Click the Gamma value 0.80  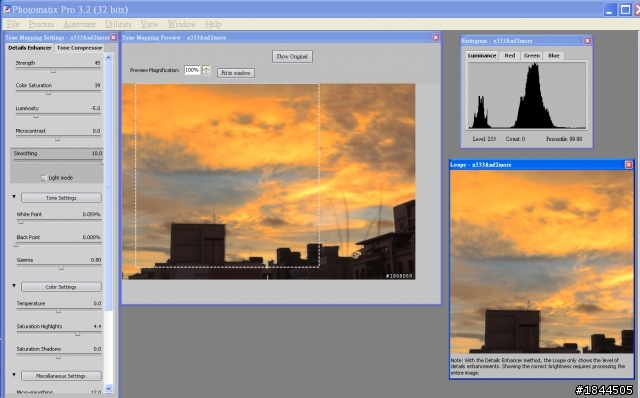96,260
